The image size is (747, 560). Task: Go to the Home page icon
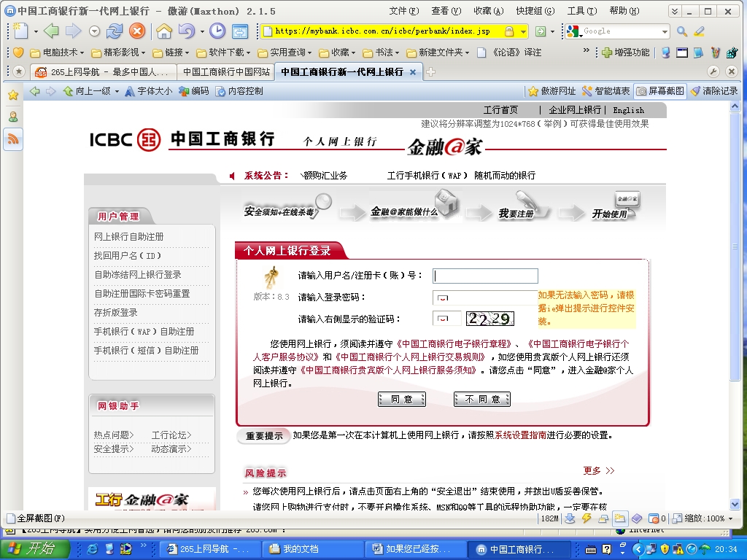coord(164,31)
